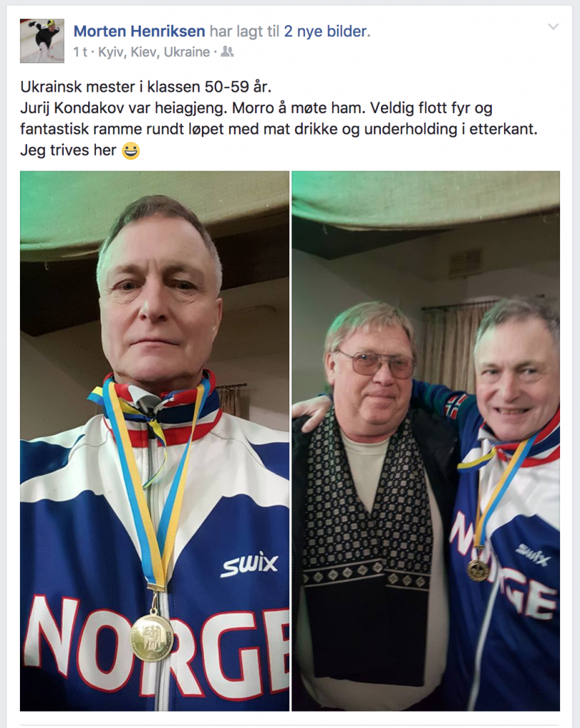Click the Swix logo in left photo
The height and width of the screenshot is (728, 580).
249,564
